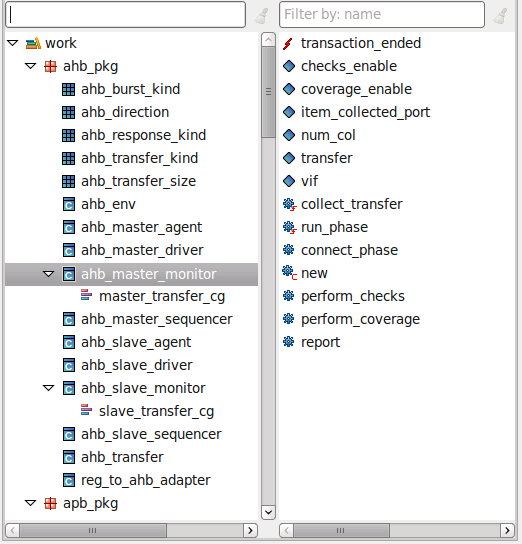Click the ahb_master_driver class icon
Image resolution: width=522 pixels, height=544 pixels.
tap(69, 250)
